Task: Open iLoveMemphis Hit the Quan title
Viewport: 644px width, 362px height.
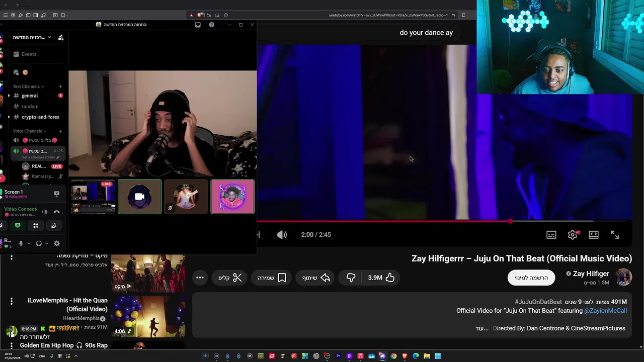Action: point(67,305)
